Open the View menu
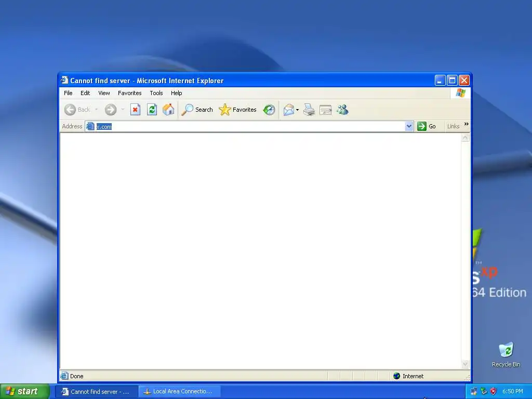The width and height of the screenshot is (532, 399). (104, 93)
